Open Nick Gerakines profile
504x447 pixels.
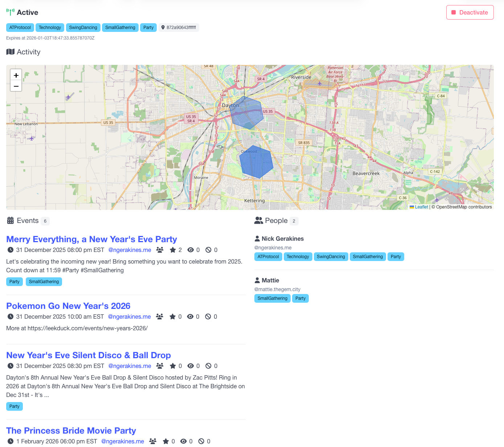tap(282, 239)
